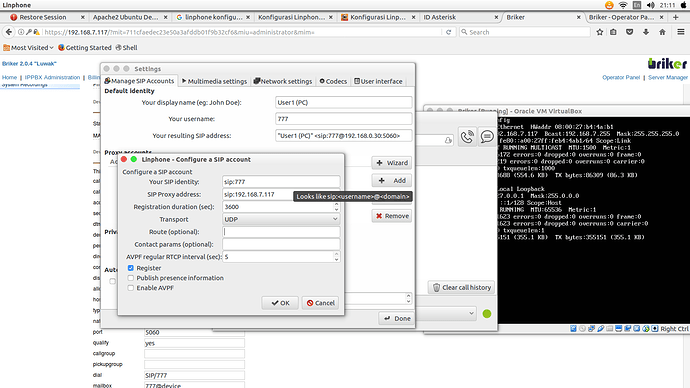Toggle the checkbox under Auto section in Settings
This screenshot has width=690, height=388.
click(x=113, y=281)
